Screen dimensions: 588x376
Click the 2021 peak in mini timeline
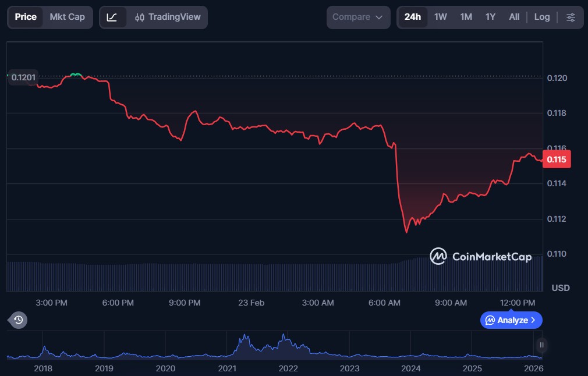(245, 339)
